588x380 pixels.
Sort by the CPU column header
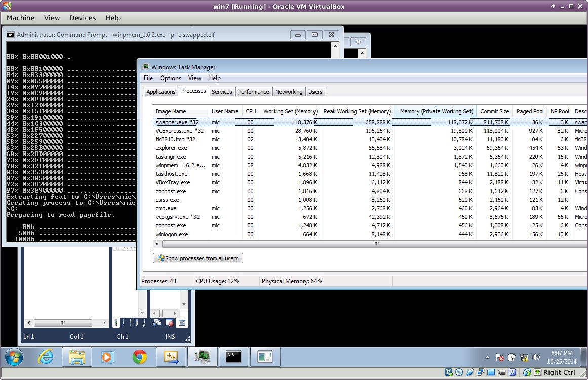tap(251, 111)
